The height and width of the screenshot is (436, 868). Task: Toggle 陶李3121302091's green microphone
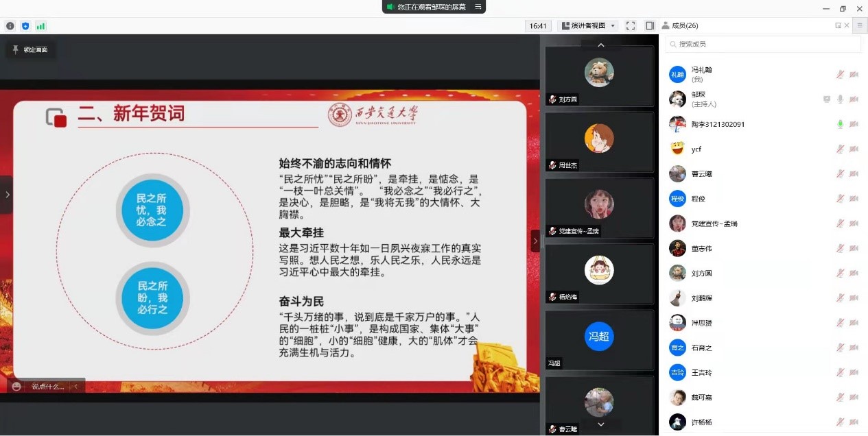[840, 124]
